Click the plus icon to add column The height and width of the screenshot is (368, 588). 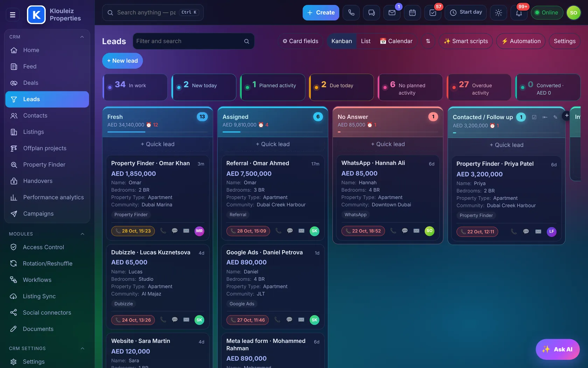[566, 115]
